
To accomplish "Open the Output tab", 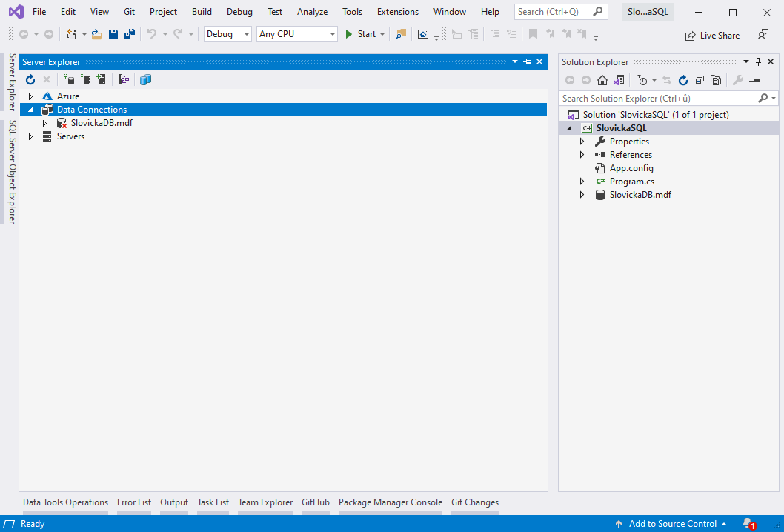I will [x=174, y=502].
